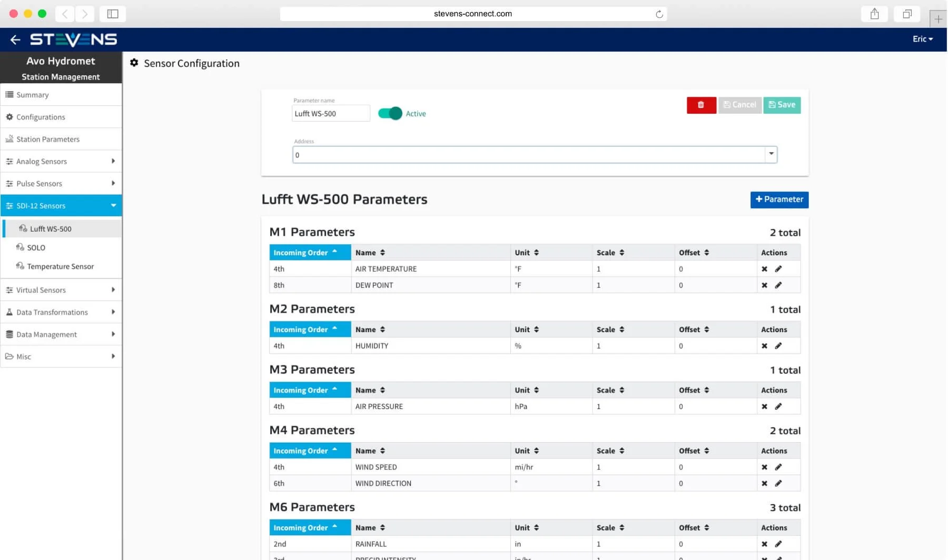Viewport: 948px width, 560px height.
Task: Expand Misc menu
Action: pyautogui.click(x=61, y=356)
